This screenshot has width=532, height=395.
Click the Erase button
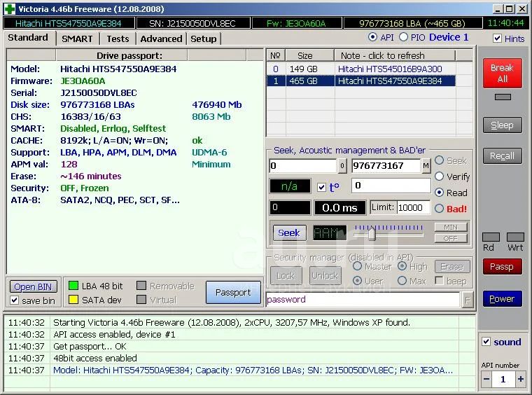(452, 267)
